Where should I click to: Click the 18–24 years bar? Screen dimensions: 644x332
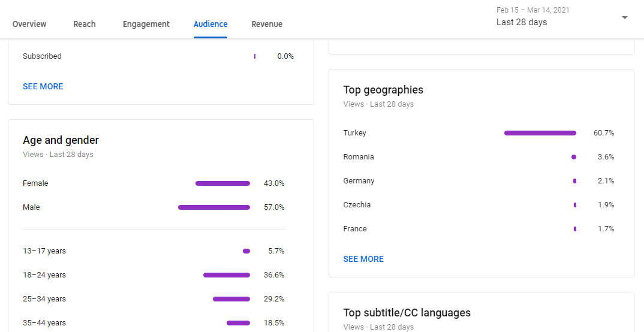(227, 275)
